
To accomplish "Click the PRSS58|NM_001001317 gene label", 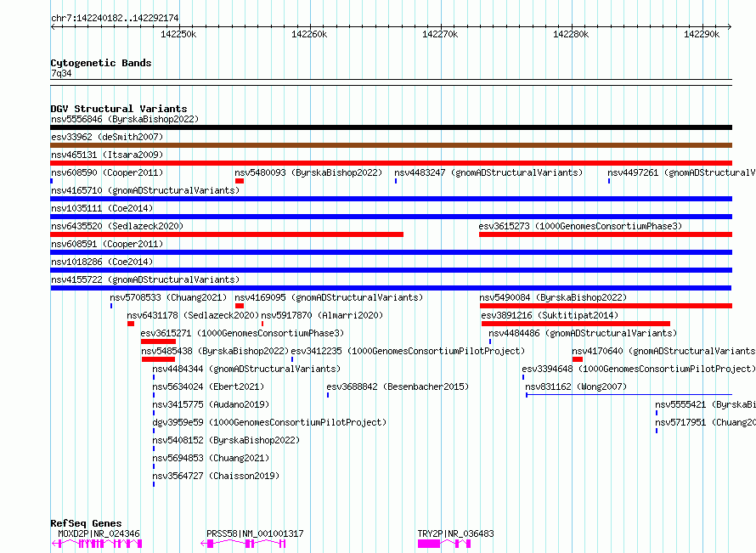I will coord(255,533).
